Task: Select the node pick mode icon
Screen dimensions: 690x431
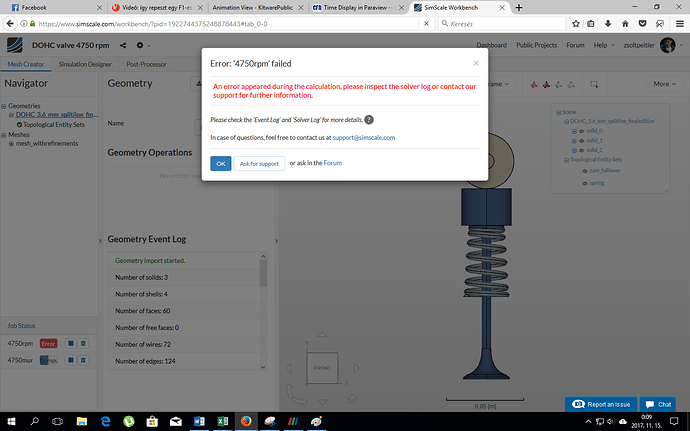Action: tap(571, 84)
